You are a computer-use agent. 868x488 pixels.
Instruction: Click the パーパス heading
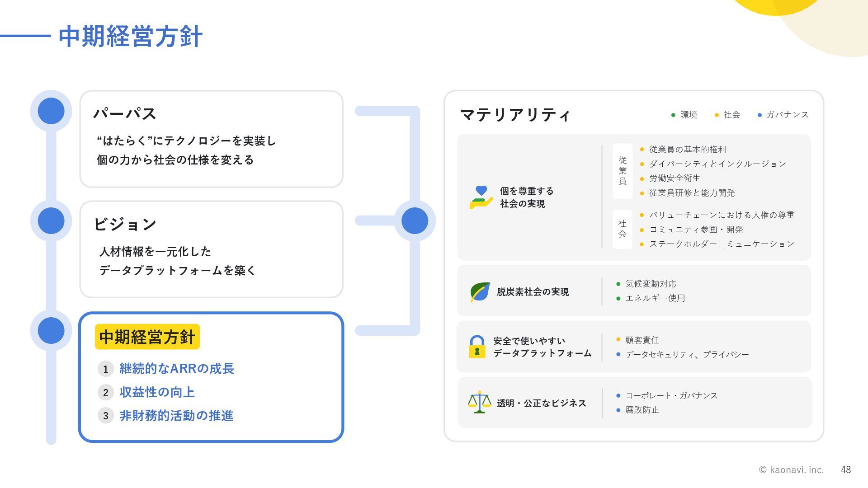tap(125, 113)
